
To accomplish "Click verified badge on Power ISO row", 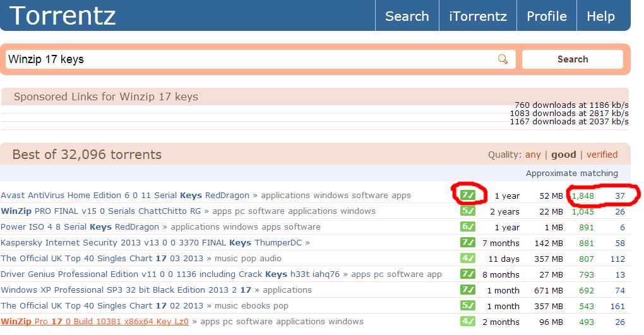I will [x=468, y=226].
